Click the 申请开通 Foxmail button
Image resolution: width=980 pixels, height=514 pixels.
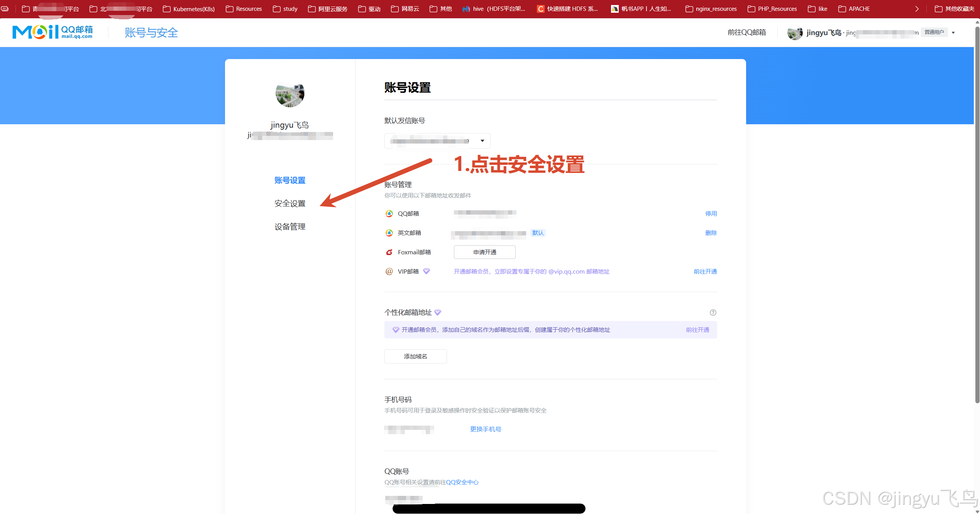(484, 252)
